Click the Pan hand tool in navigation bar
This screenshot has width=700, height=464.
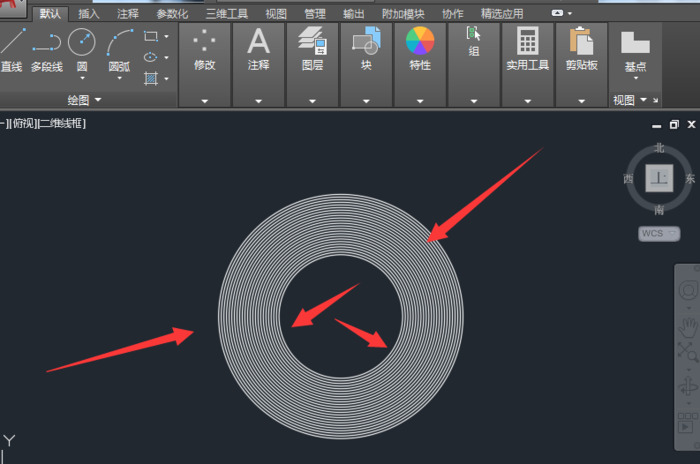click(x=688, y=327)
